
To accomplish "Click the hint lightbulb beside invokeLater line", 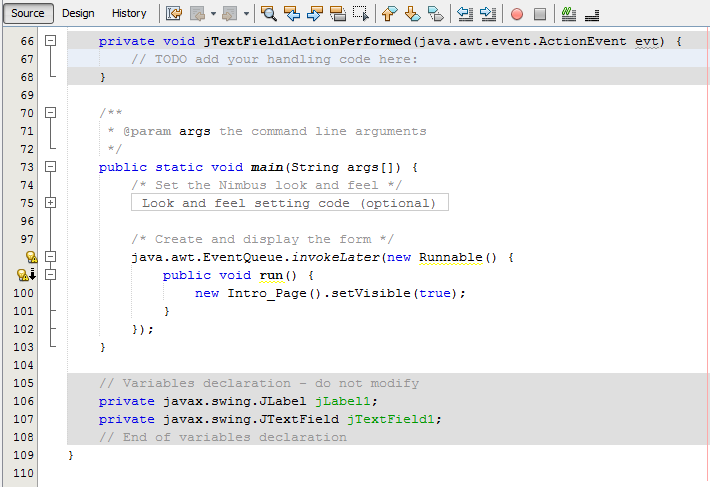I will click(x=31, y=257).
